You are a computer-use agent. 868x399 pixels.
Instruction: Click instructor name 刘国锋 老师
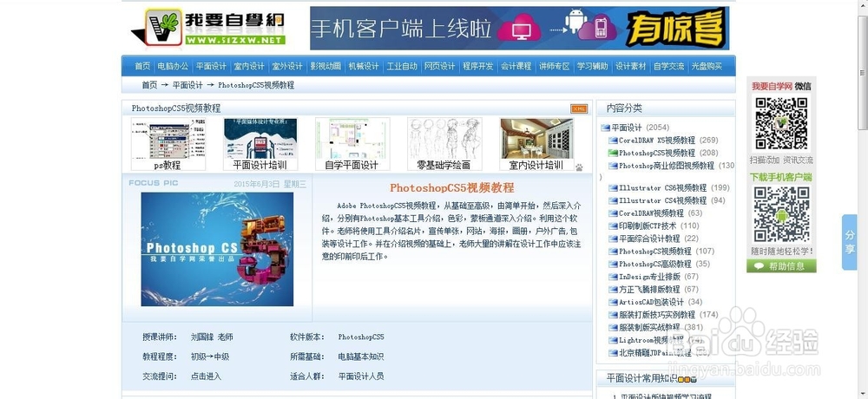[212, 337]
